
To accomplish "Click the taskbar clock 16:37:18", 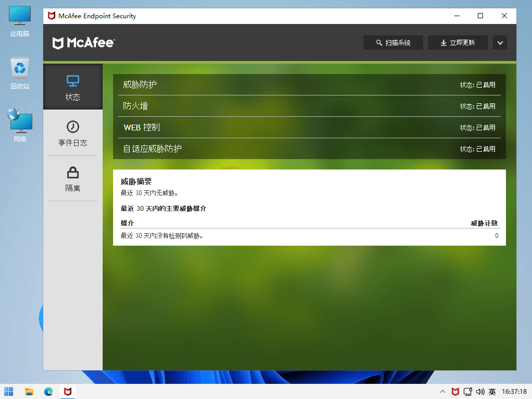I will coord(514,392).
